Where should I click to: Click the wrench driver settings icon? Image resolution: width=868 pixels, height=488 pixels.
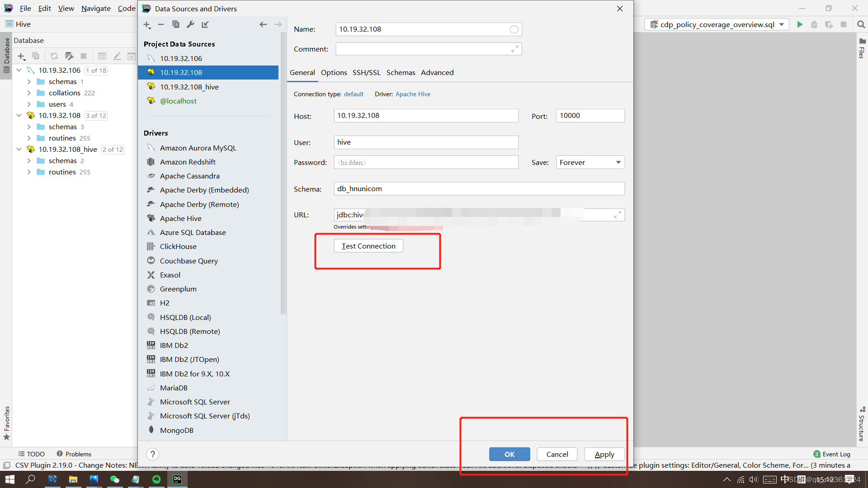(x=190, y=25)
